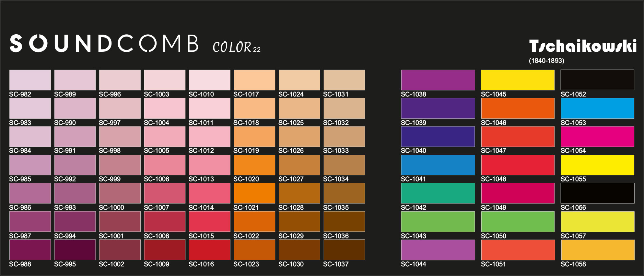Click the SOUNDCOMB logo text
Image resolution: width=644 pixels, height=276 pixels.
tap(104, 44)
